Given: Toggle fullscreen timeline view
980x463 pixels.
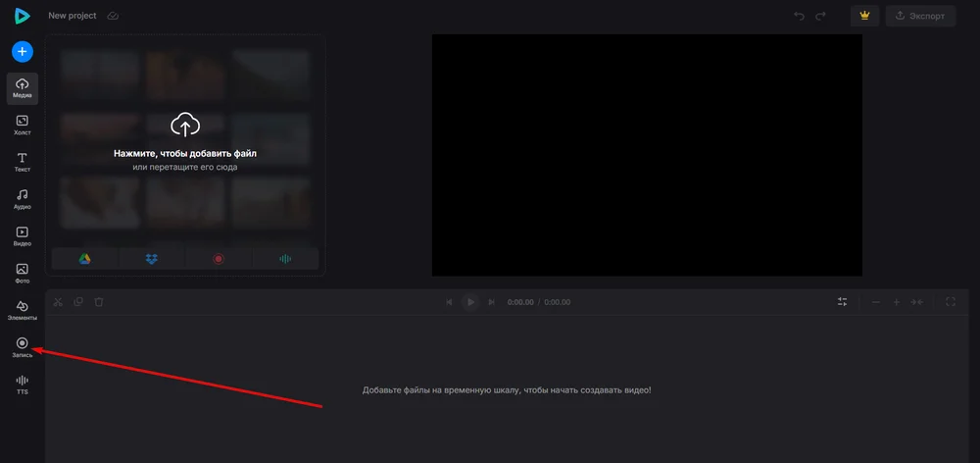Looking at the screenshot, I should (951, 302).
